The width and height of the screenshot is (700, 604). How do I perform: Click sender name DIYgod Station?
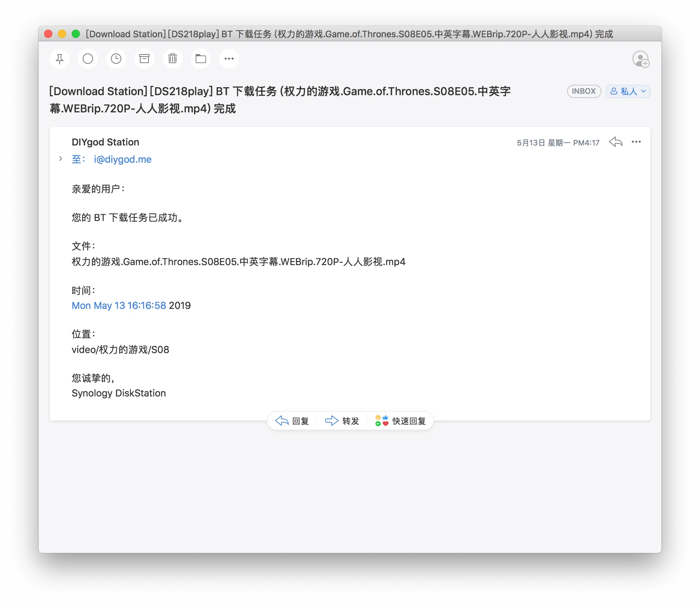point(105,142)
